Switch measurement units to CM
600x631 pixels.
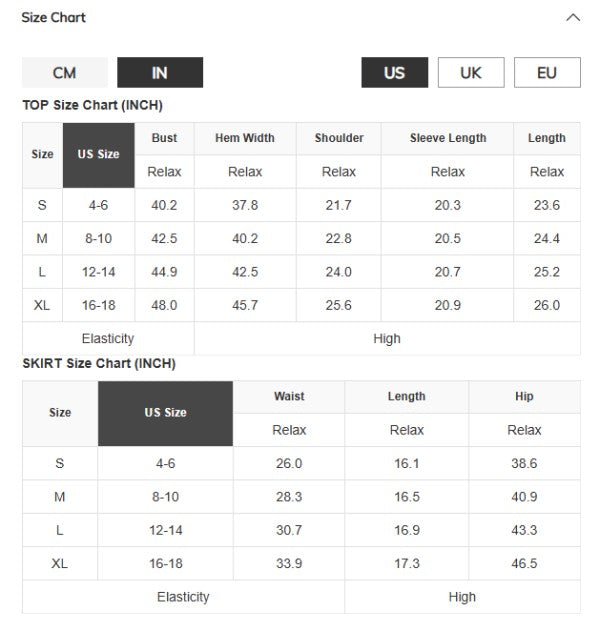pos(64,73)
